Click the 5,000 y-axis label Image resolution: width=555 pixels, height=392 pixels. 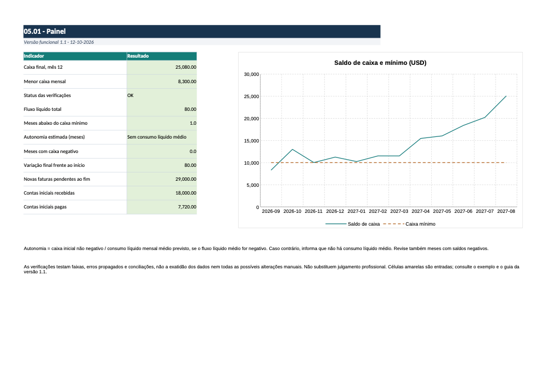point(253,185)
